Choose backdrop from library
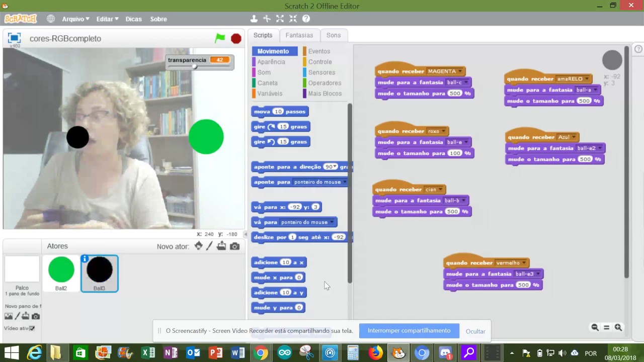 click(9, 316)
